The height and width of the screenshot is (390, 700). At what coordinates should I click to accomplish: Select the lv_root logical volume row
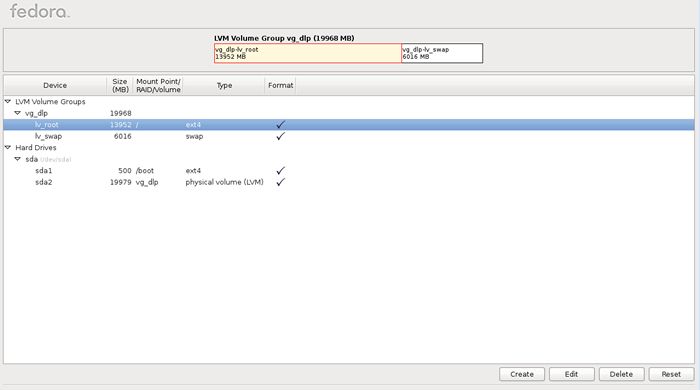coord(349,125)
